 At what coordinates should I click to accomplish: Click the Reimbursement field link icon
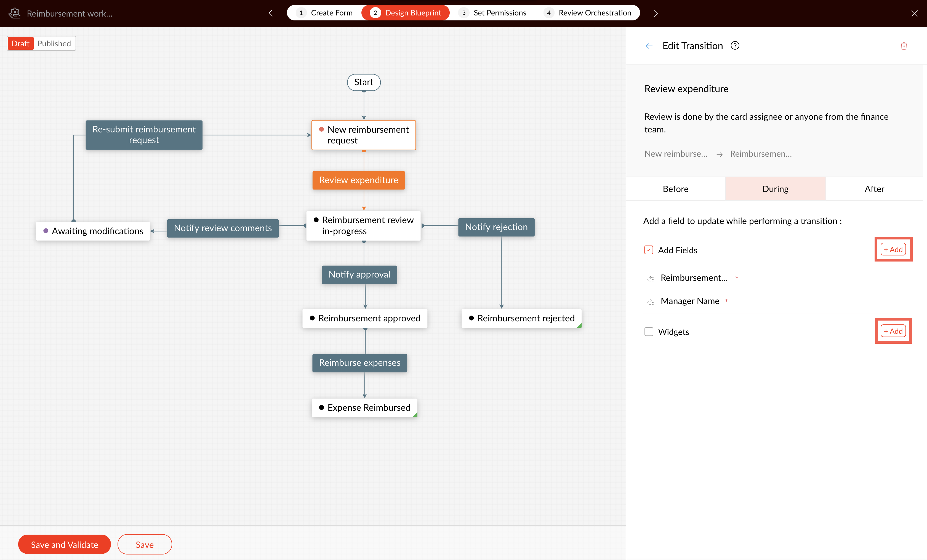click(650, 278)
